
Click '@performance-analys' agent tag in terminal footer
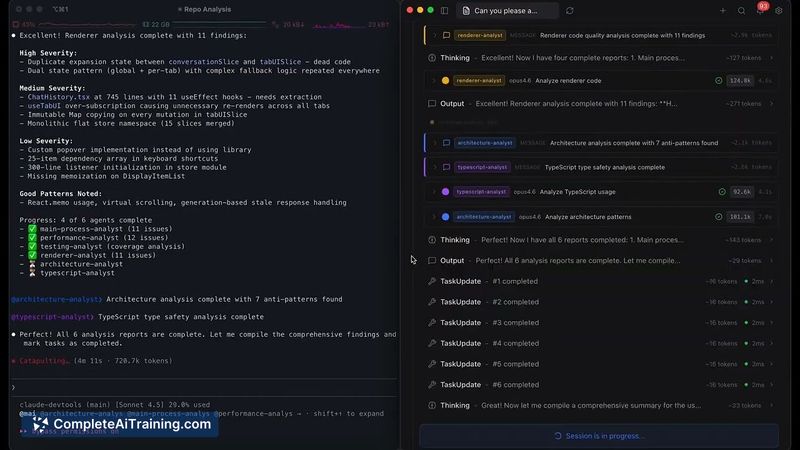click(253, 414)
